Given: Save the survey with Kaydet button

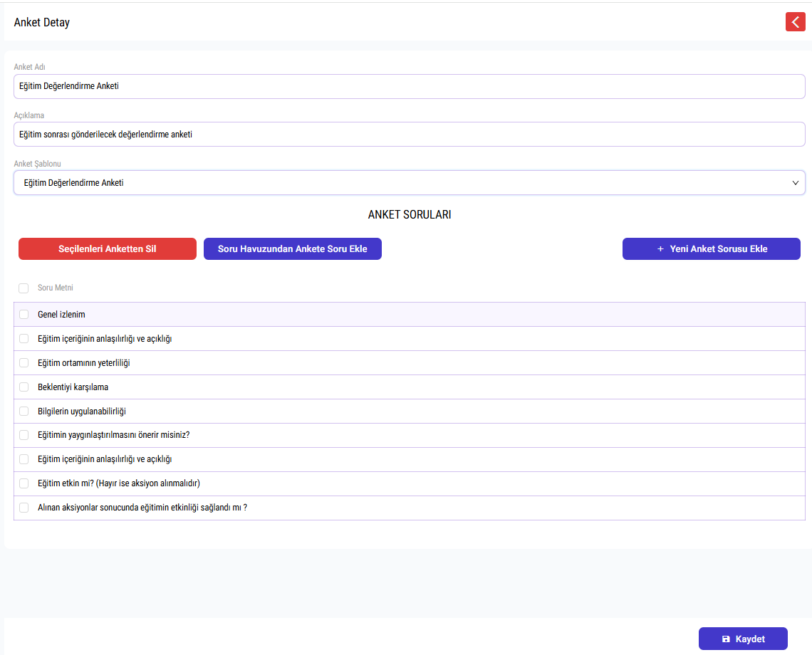Looking at the screenshot, I should point(743,639).
